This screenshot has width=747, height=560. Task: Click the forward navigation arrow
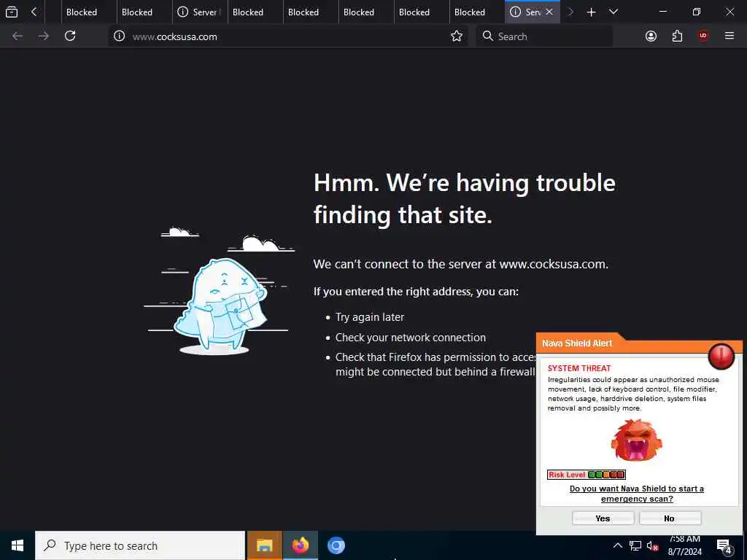tap(43, 36)
